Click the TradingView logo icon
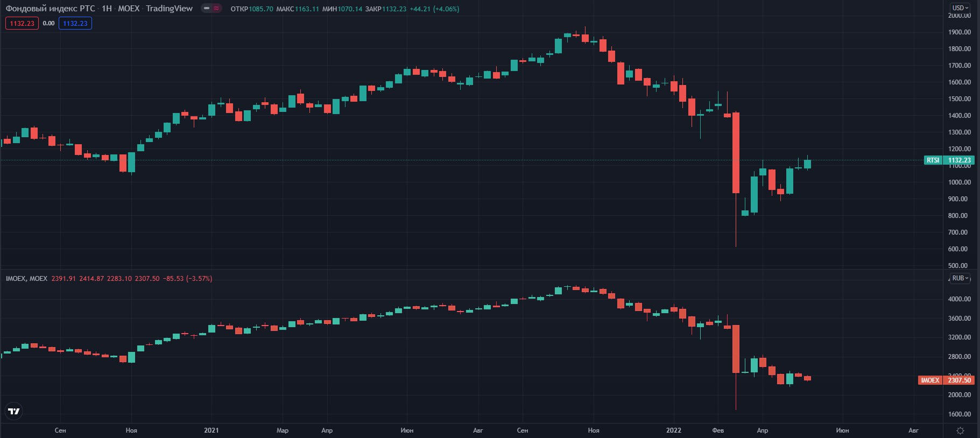Screen dimensions: 980x438 pos(13,412)
